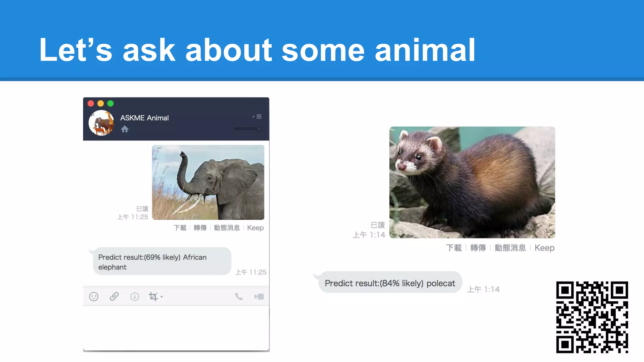The image size is (644, 362).
Task: Click Keep under the polecat photo
Action: point(545,248)
